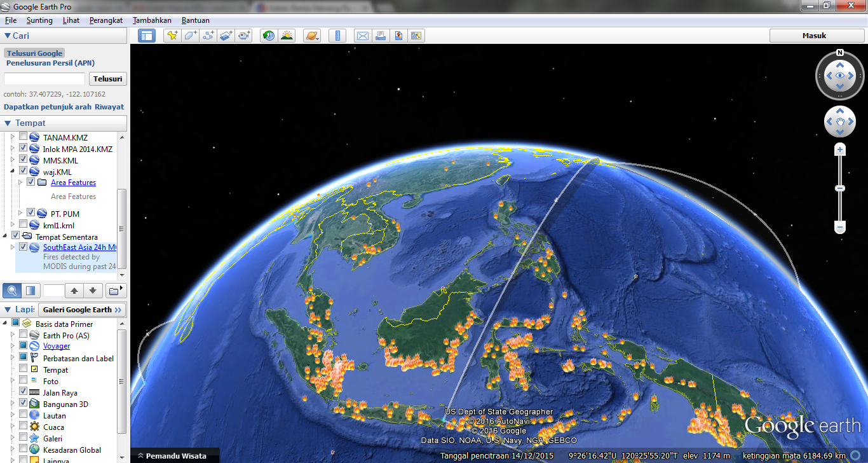Select the Add Path tool
Image resolution: width=868 pixels, height=463 pixels.
click(208, 36)
